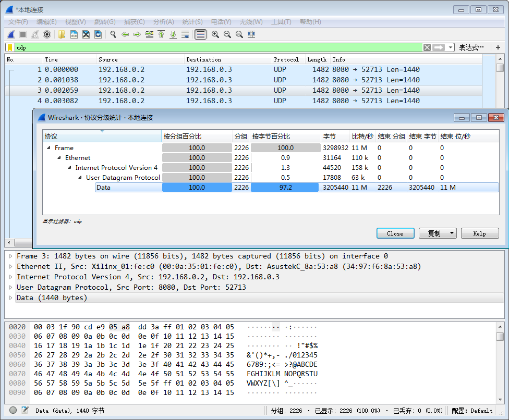Apply the display filter arrow
Viewport: 509px width, 420px height.
pyautogui.click(x=439, y=47)
